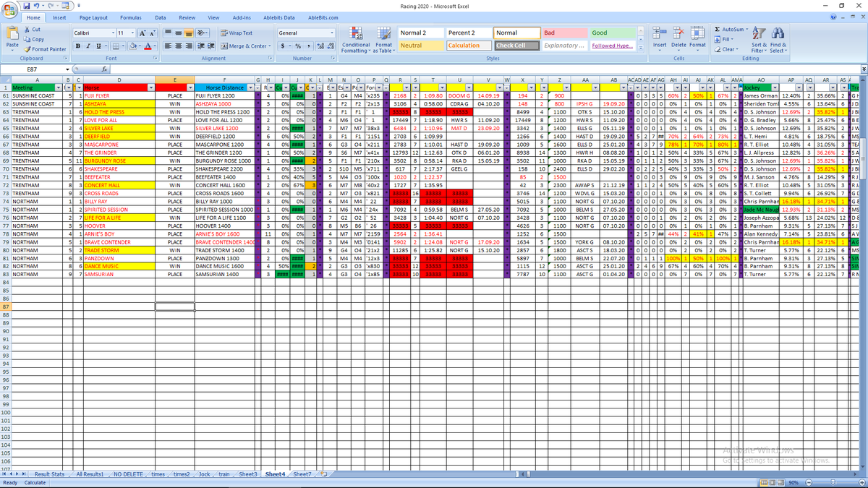Screen dimensions: 868x488
Task: Open the Clear menu button
Action: tap(726, 48)
